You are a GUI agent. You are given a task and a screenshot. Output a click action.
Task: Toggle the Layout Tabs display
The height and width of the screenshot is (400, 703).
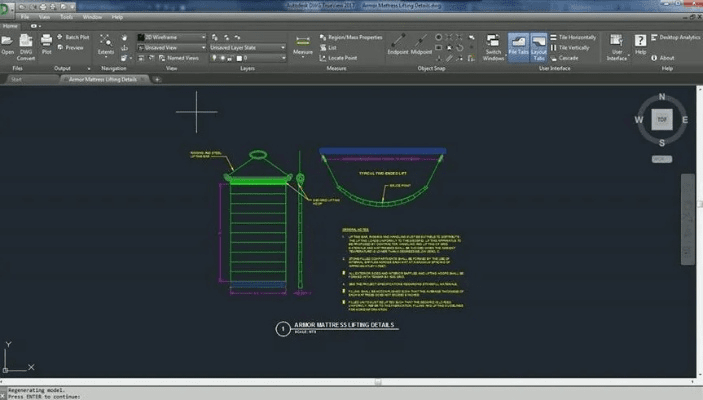point(539,44)
